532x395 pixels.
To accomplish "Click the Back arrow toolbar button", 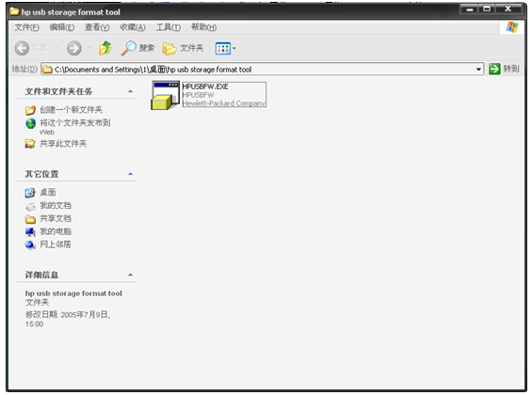I will (22, 48).
